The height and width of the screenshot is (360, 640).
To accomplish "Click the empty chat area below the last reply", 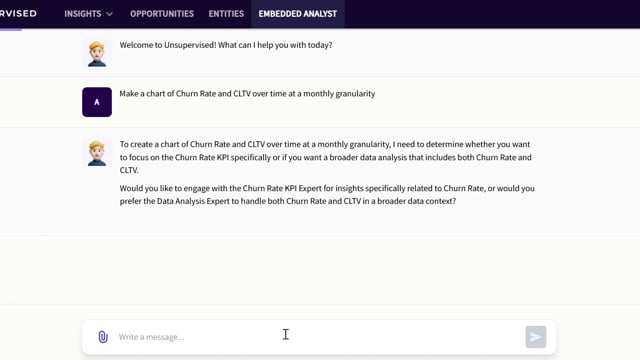I will point(320,269).
